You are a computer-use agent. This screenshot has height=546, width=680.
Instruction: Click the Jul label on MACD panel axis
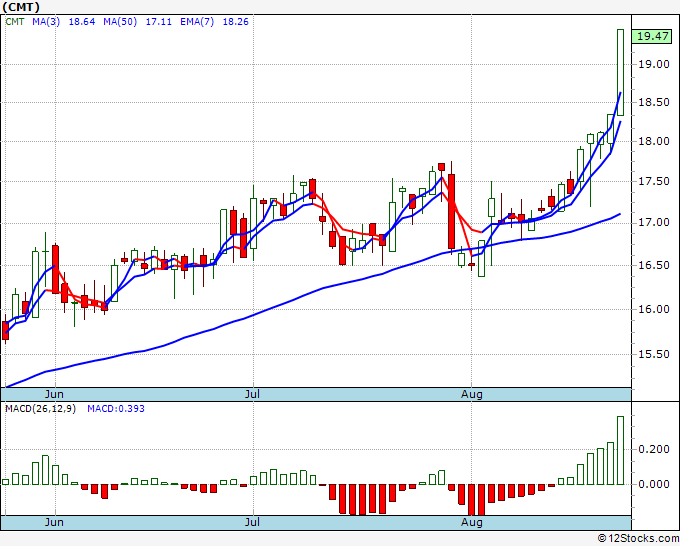point(252,522)
